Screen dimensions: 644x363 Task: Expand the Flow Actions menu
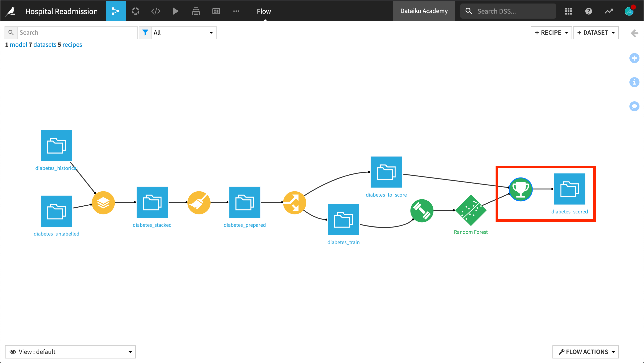pos(585,352)
